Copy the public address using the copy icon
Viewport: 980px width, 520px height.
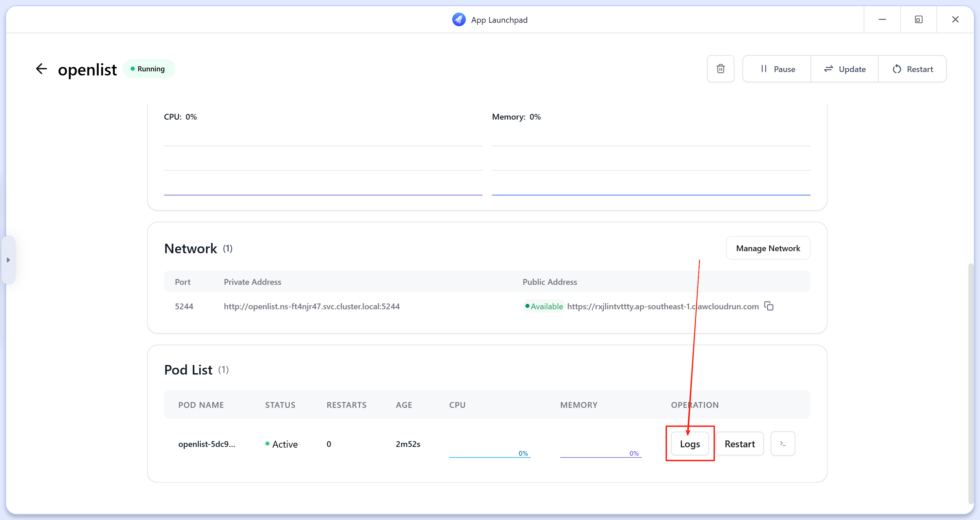coord(768,306)
